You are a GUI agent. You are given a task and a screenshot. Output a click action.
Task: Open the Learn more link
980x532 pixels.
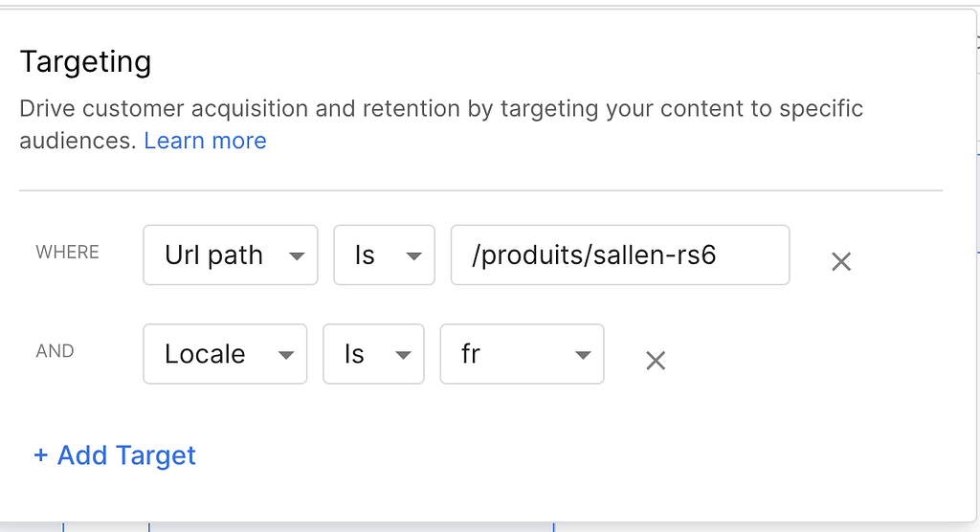click(x=205, y=141)
